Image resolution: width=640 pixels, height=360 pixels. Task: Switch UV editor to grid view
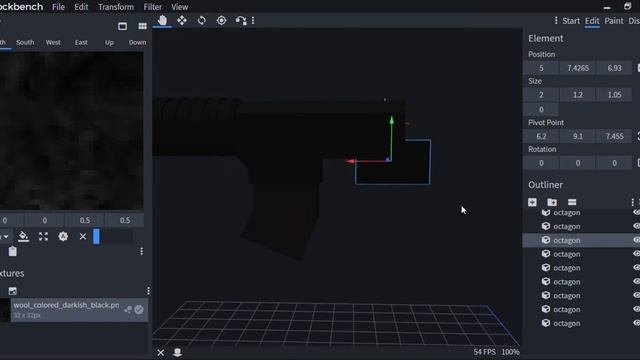tap(142, 27)
